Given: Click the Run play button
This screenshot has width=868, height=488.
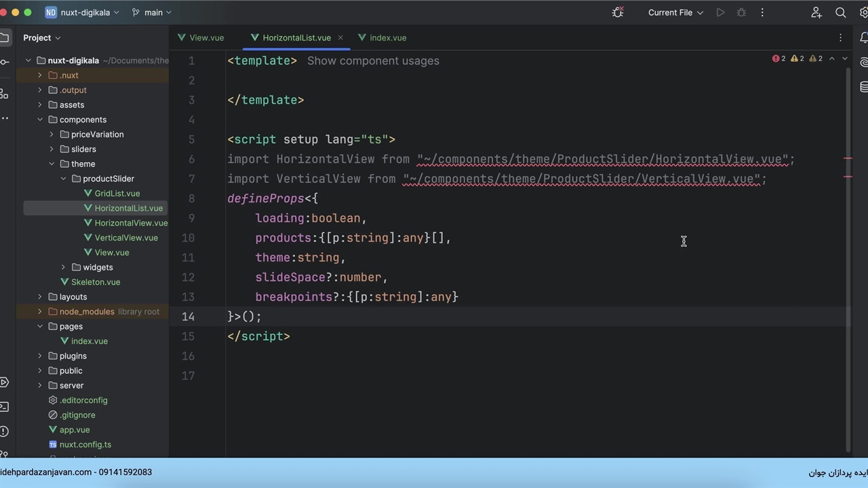Looking at the screenshot, I should point(720,12).
